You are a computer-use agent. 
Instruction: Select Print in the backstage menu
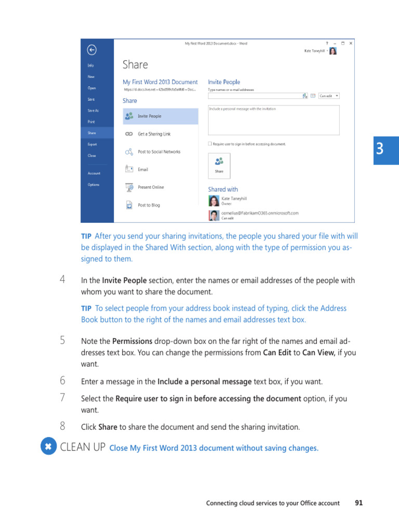click(91, 122)
